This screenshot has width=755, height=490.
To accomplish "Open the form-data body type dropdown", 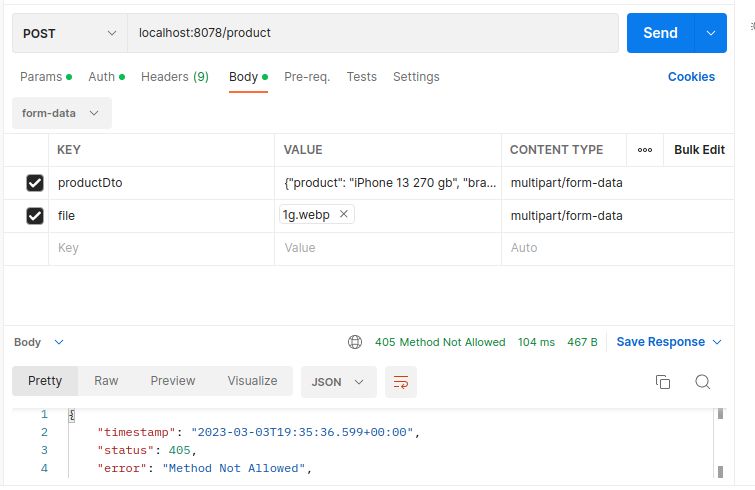I will click(x=62, y=113).
